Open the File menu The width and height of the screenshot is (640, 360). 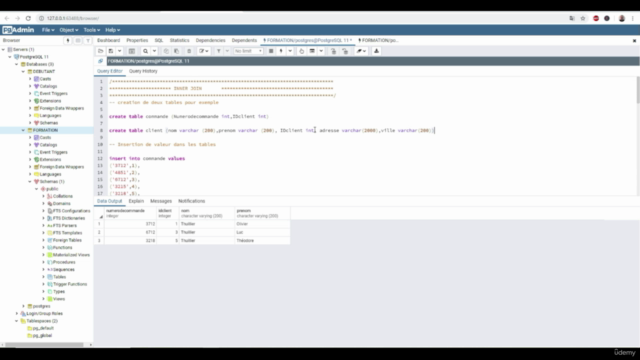coord(48,30)
